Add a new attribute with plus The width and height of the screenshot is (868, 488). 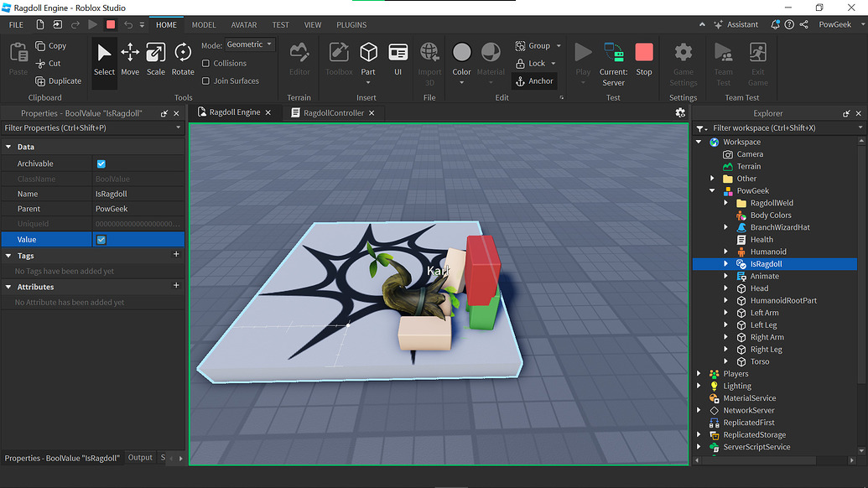(176, 285)
